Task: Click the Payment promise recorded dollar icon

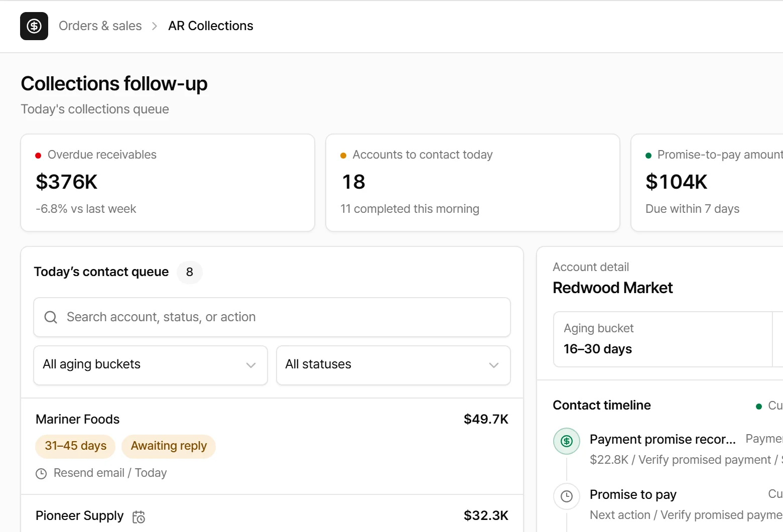Action: coord(567,441)
